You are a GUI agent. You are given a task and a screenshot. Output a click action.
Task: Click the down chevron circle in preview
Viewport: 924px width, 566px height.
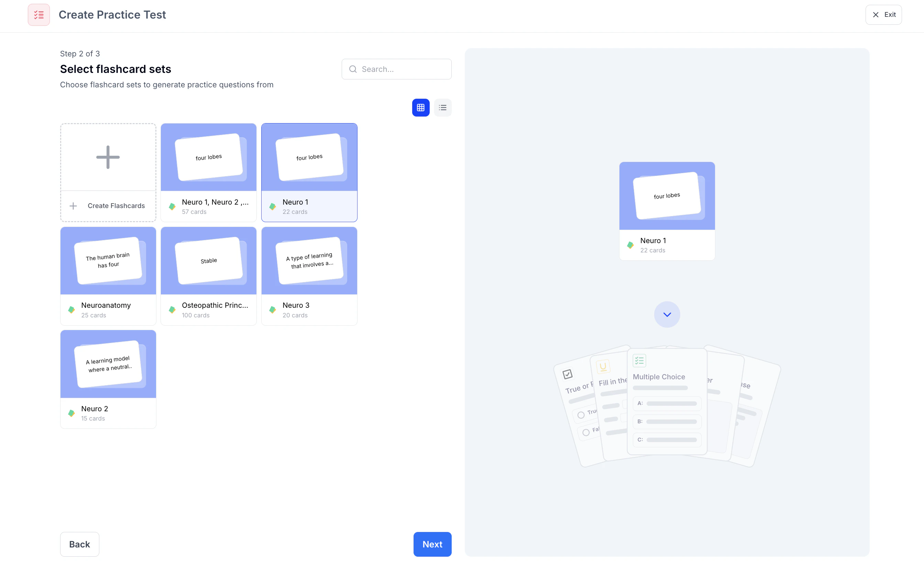[667, 314]
